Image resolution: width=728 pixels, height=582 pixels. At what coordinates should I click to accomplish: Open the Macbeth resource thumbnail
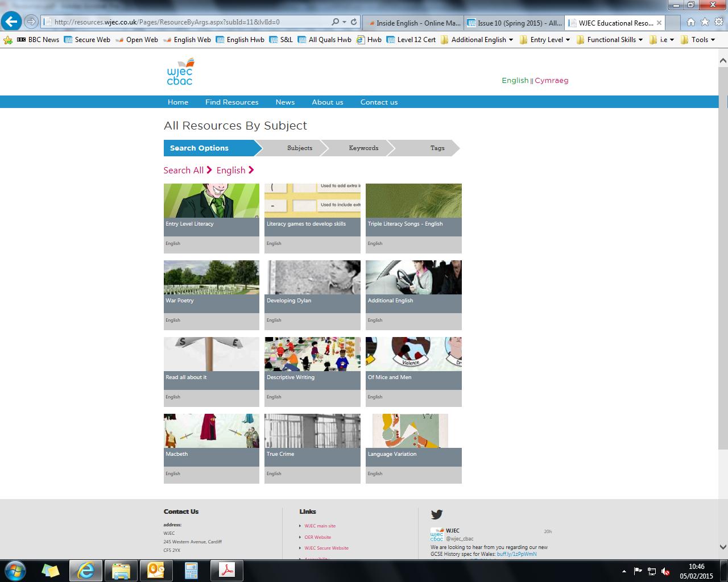pos(212,431)
